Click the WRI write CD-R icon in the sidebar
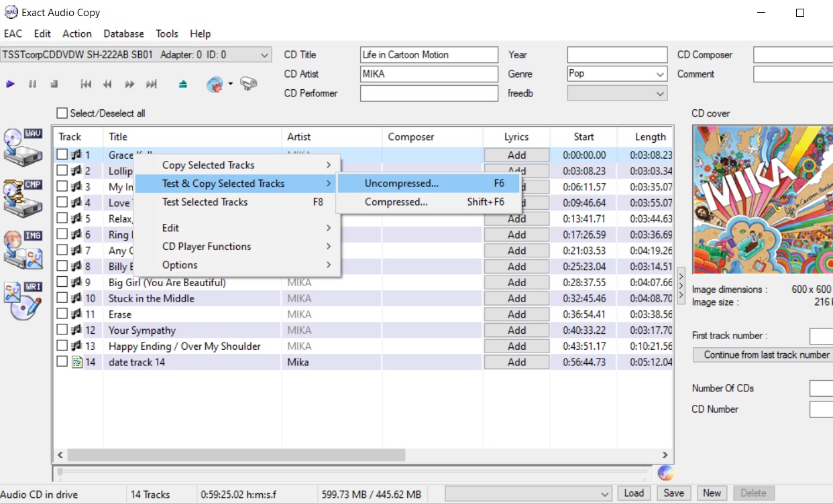833x504 pixels. (x=23, y=301)
